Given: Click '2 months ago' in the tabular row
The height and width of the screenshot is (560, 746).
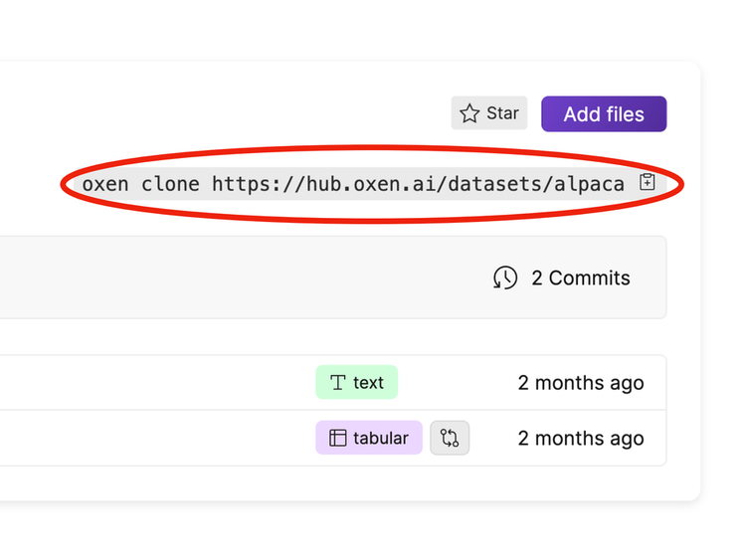Looking at the screenshot, I should click(x=581, y=439).
